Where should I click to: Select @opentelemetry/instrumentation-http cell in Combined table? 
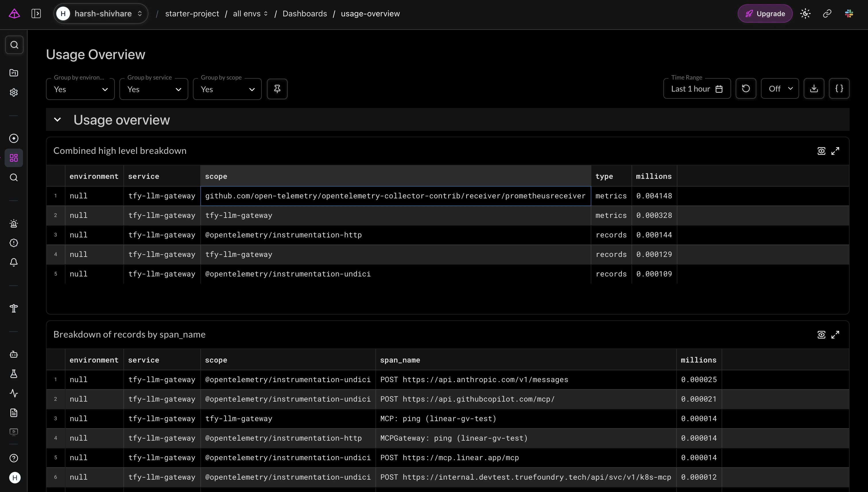[x=396, y=235]
